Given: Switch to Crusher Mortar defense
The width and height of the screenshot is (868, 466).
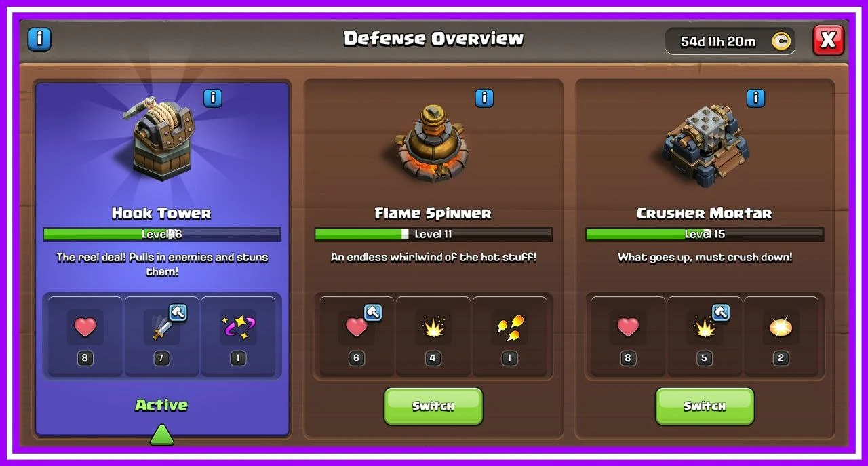Looking at the screenshot, I should click(705, 406).
